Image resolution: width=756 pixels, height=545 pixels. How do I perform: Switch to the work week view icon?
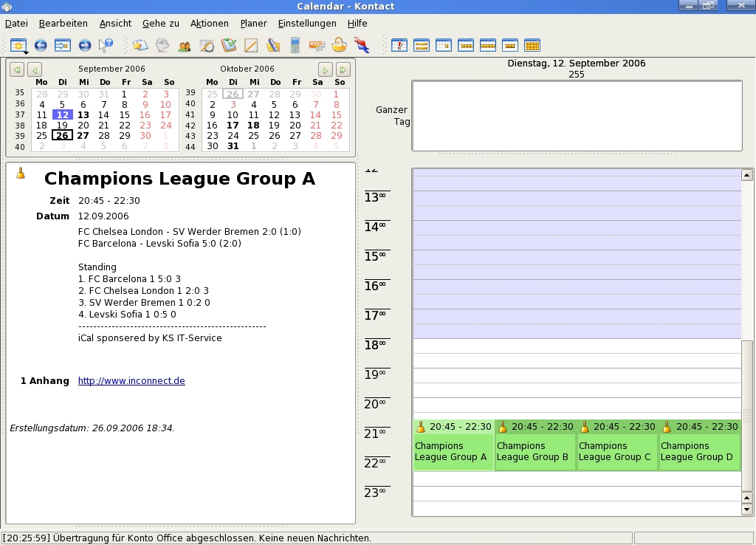466,45
